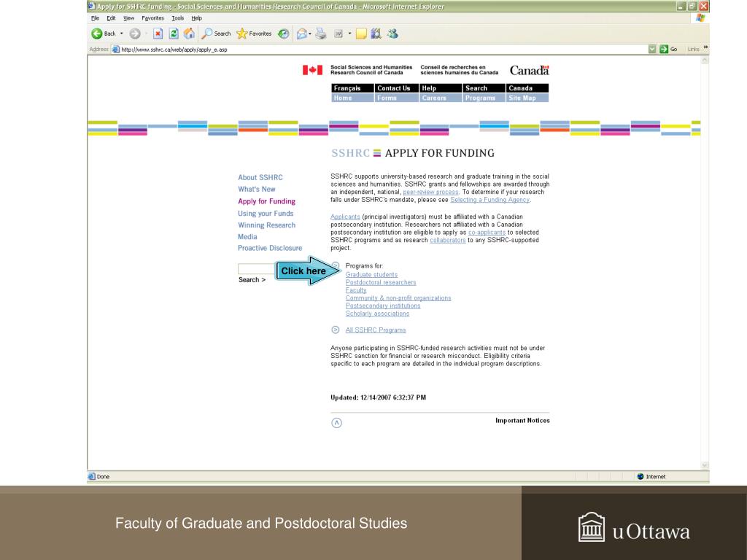747x560 pixels.
Task: Click the Home navigation tab
Action: [x=352, y=98]
